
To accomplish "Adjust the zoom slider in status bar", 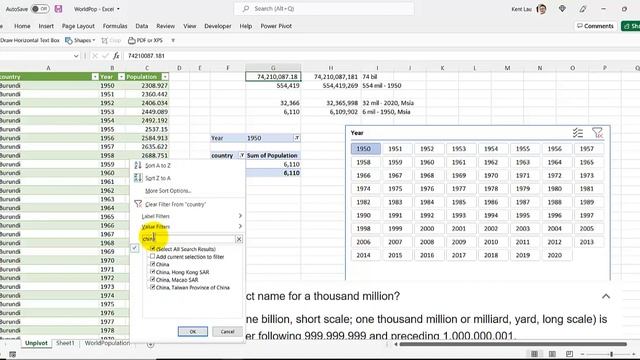I will pos(611,354).
